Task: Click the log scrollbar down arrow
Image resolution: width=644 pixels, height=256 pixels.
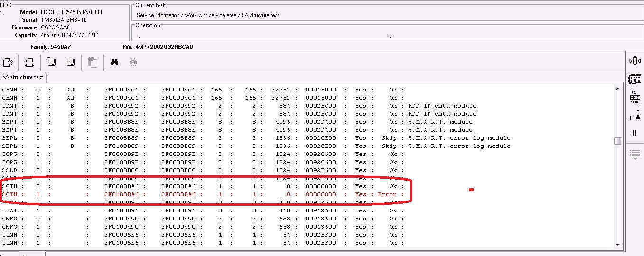Action: [617, 245]
